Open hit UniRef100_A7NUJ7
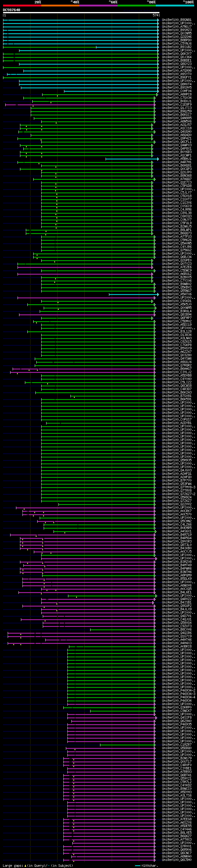This screenshot has height=868, width=197. point(177,26)
